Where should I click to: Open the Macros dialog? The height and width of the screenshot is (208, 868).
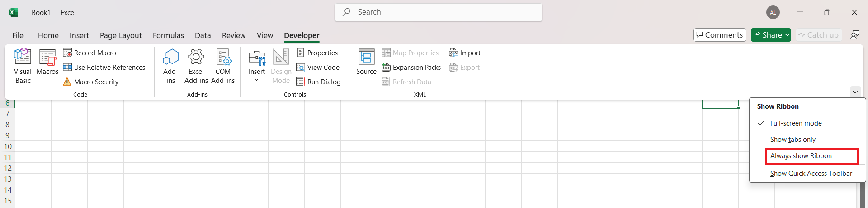coord(47,62)
